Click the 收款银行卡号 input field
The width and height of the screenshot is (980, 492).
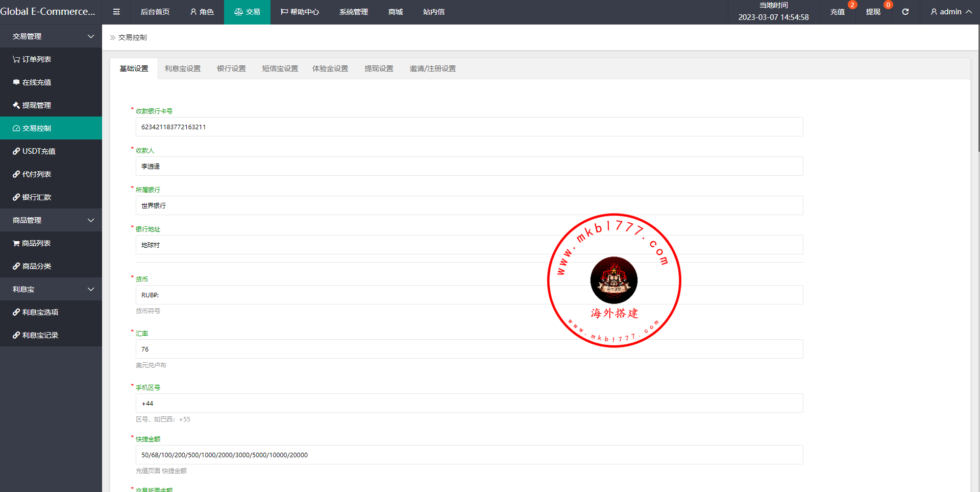coord(469,127)
